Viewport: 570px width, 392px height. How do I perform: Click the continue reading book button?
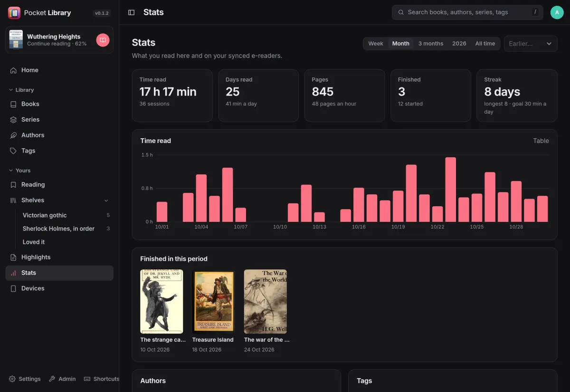click(103, 40)
